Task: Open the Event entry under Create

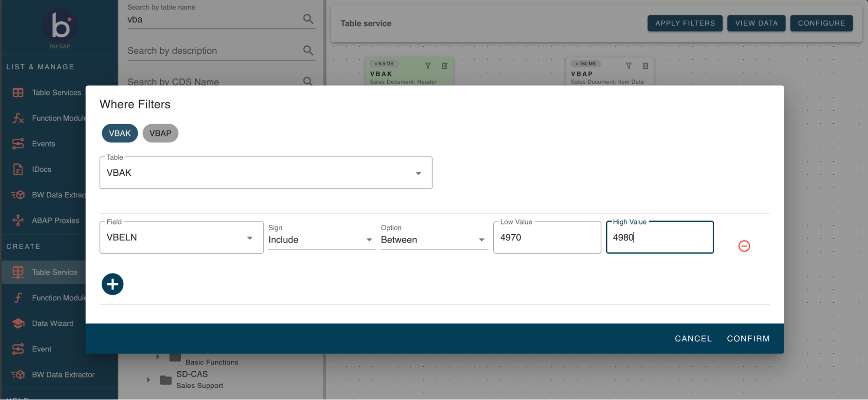Action: click(18, 349)
